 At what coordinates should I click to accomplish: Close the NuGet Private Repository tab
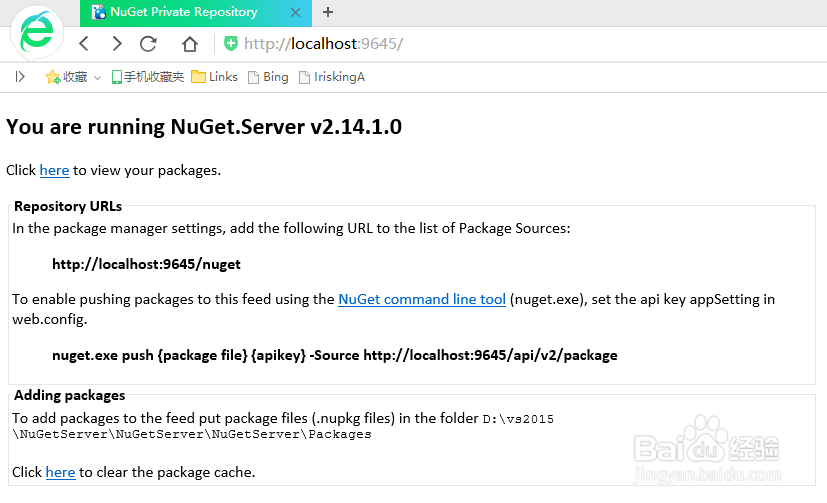click(295, 12)
